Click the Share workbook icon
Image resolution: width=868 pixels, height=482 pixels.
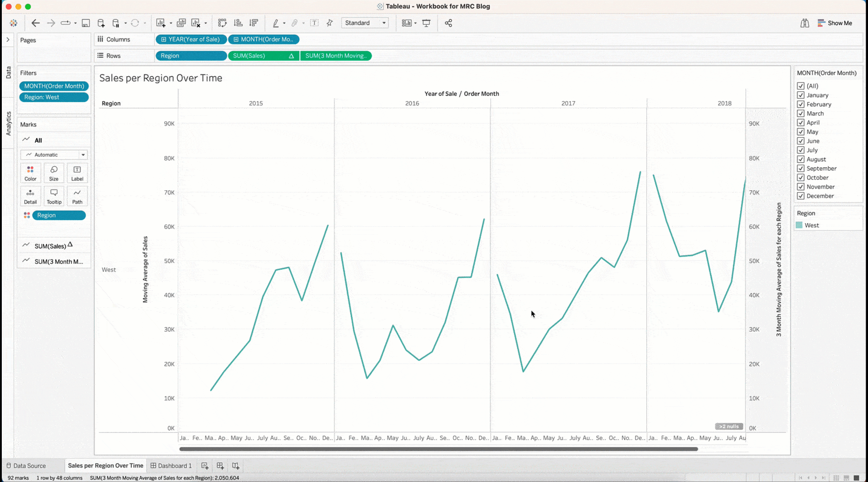click(448, 23)
